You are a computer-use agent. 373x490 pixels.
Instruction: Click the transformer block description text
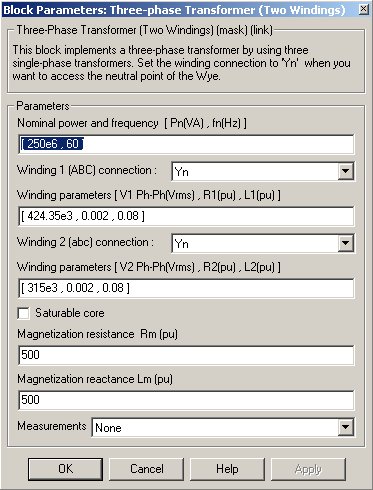182,63
